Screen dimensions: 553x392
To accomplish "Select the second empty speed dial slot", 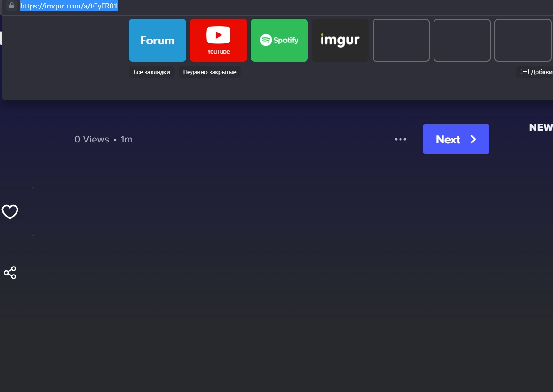I will [x=462, y=41].
